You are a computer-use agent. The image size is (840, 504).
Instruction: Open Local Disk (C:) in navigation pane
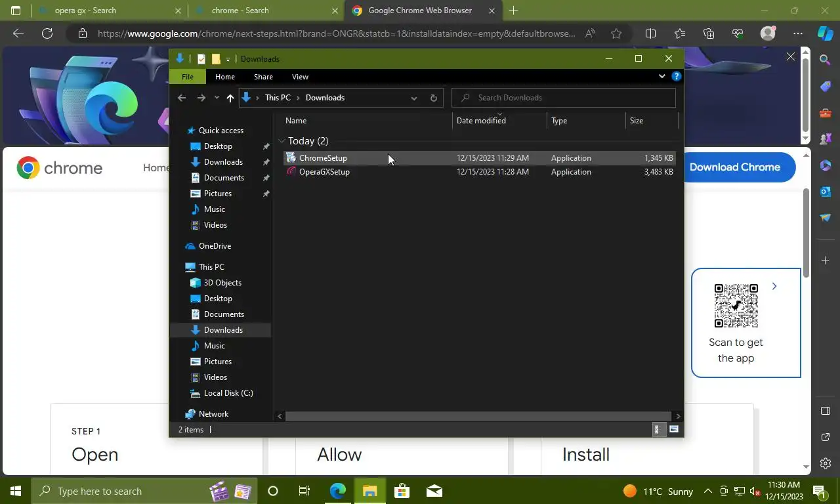click(228, 393)
